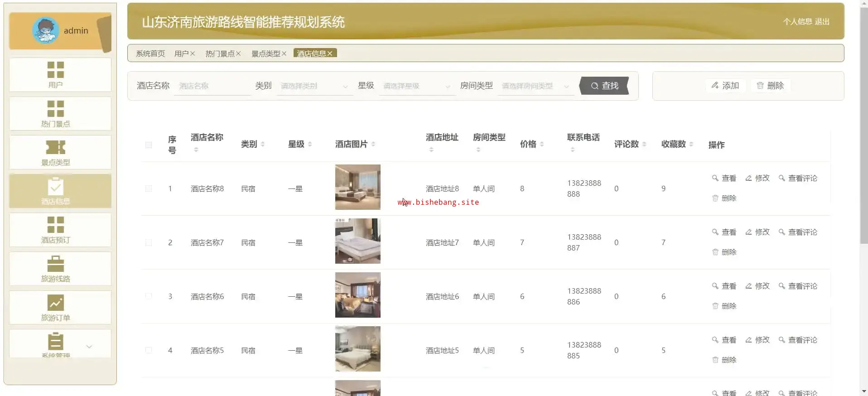Switch to the 系统首页 tab

pyautogui.click(x=150, y=53)
